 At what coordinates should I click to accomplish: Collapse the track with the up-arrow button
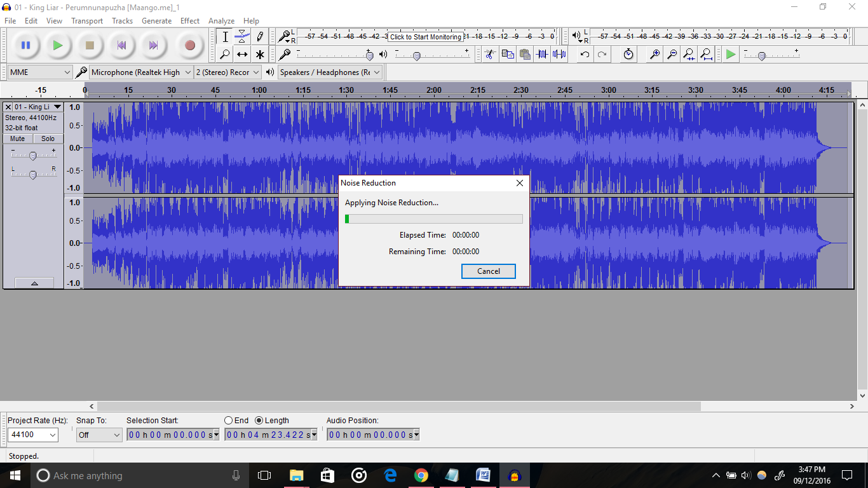tap(34, 283)
